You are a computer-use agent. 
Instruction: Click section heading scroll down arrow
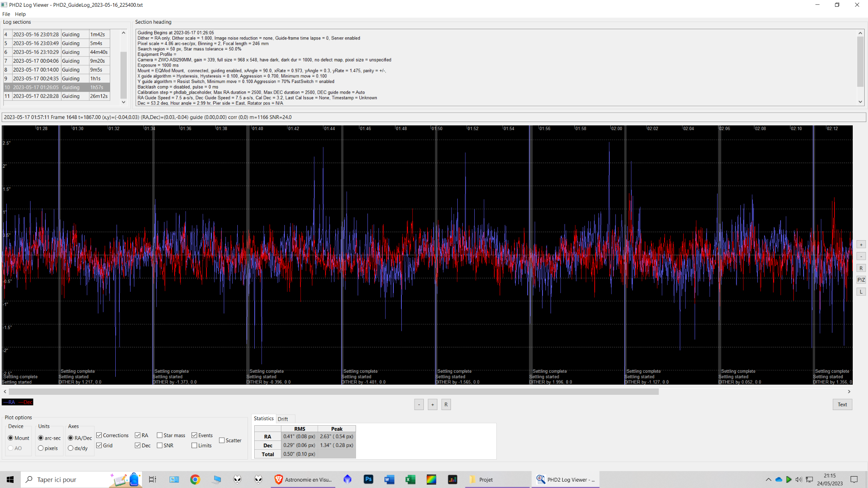(x=860, y=102)
